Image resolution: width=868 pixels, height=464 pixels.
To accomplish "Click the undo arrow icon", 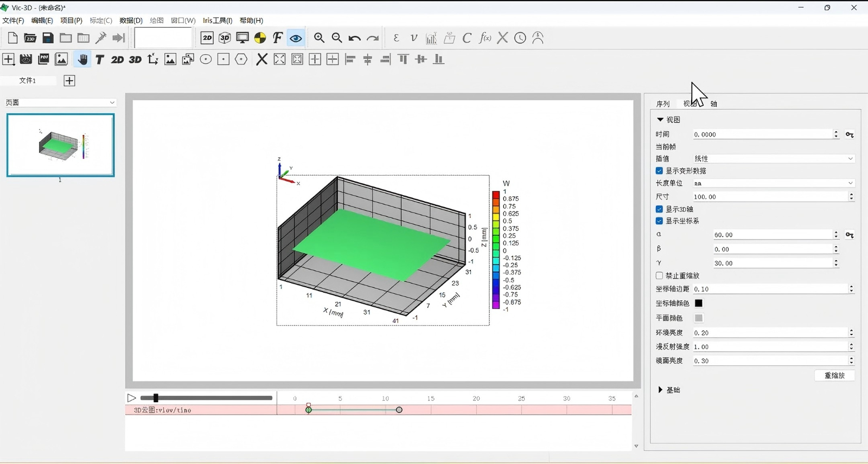I will coord(354,38).
